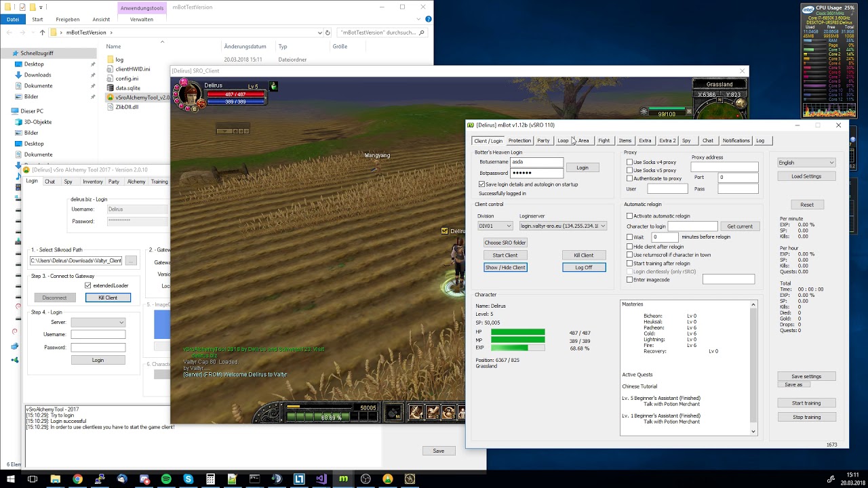Image resolution: width=868 pixels, height=488 pixels.
Task: Click the bag icon left of the skill bar
Action: click(393, 411)
